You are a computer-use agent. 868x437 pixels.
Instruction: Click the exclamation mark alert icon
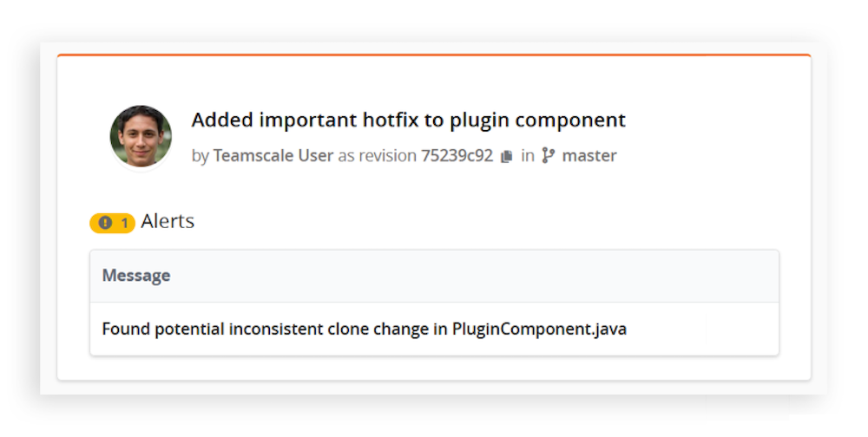pyautogui.click(x=105, y=223)
